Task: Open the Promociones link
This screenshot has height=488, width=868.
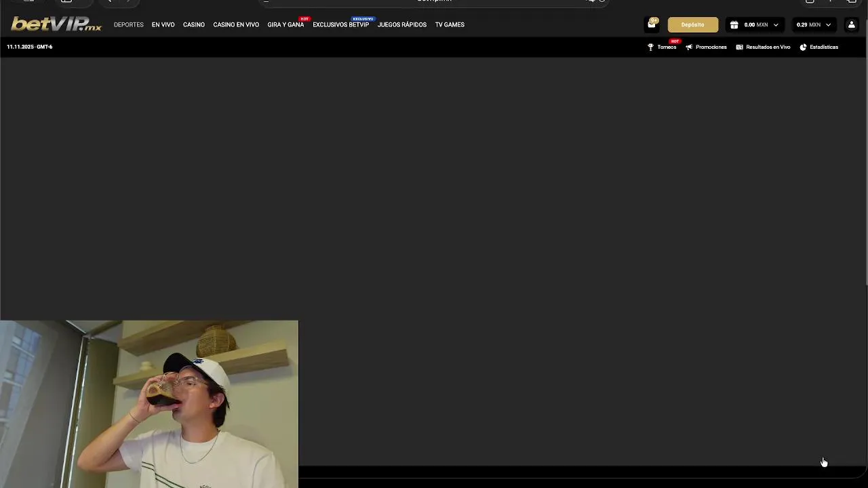Action: click(x=711, y=47)
